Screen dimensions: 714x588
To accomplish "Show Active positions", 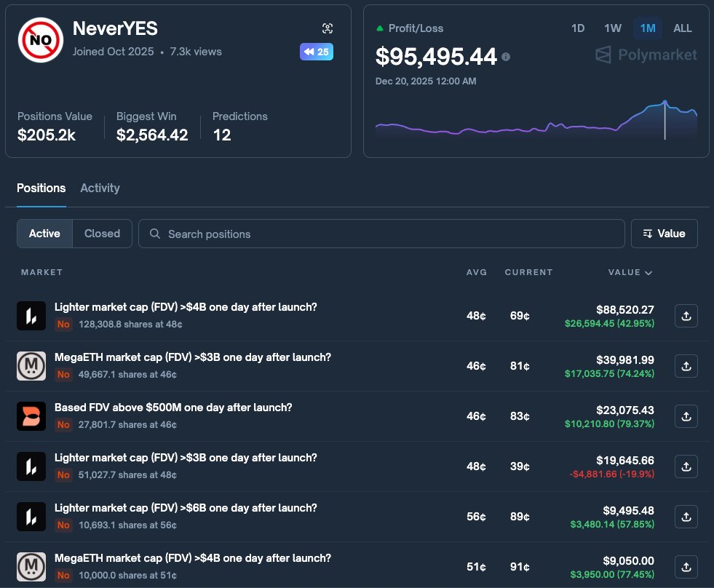I will 44,234.
